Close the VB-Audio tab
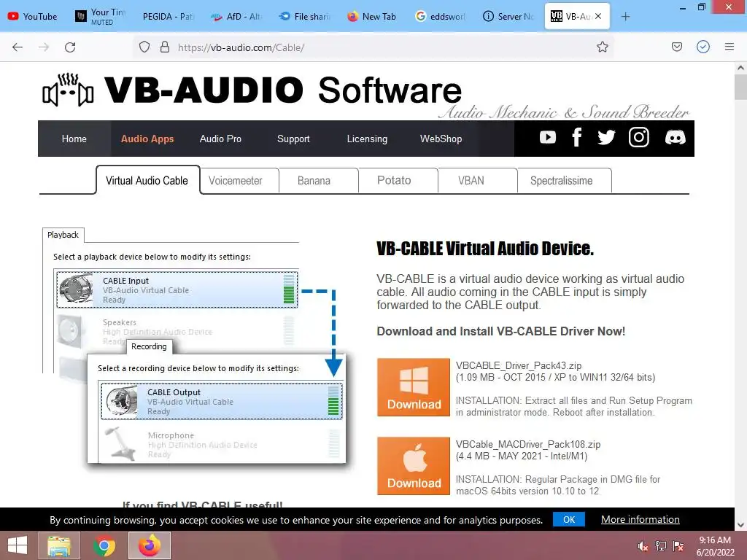Viewport: 747px width, 560px height. 598,16
